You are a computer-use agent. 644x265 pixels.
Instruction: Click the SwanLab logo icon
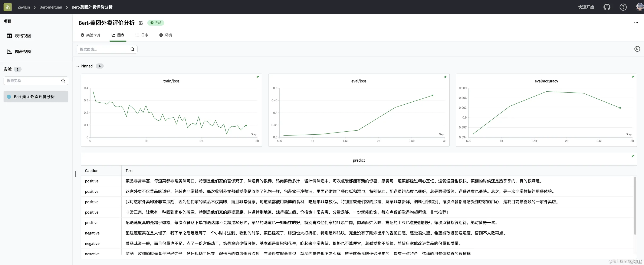point(7,7)
